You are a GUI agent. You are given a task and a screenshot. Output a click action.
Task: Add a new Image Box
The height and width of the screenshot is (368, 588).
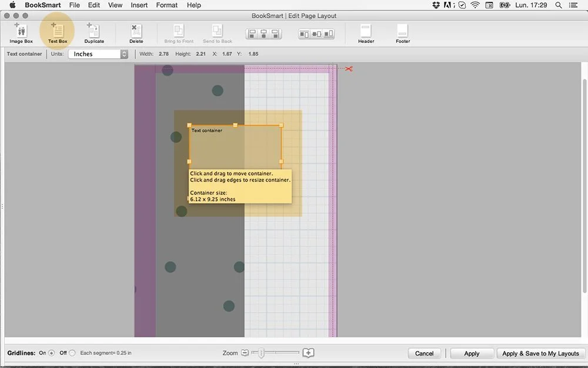coord(21,33)
